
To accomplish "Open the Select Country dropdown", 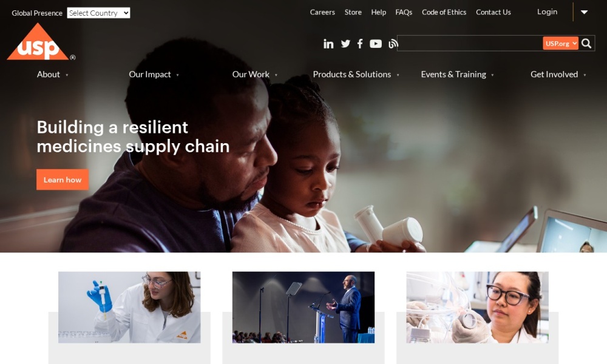I will 98,13.
